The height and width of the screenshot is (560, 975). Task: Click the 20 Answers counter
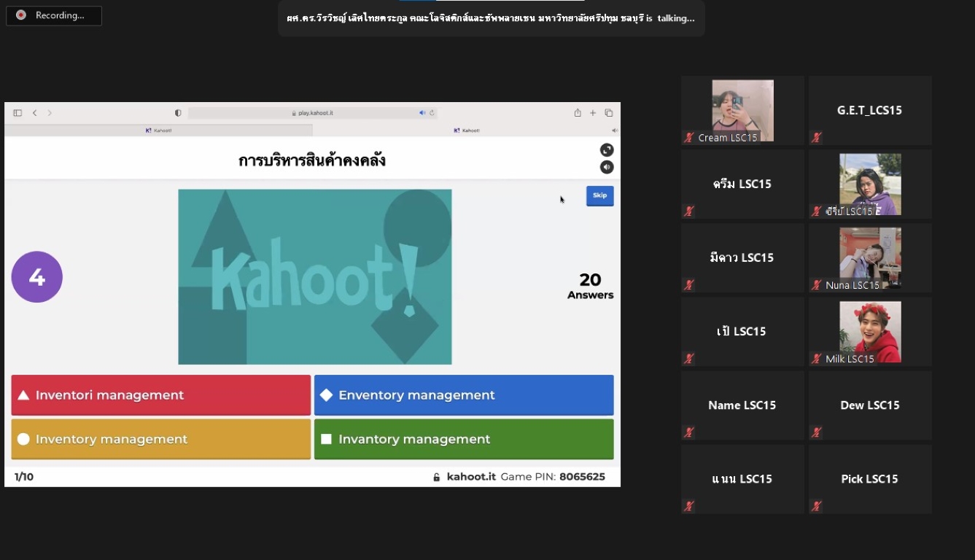pos(591,286)
